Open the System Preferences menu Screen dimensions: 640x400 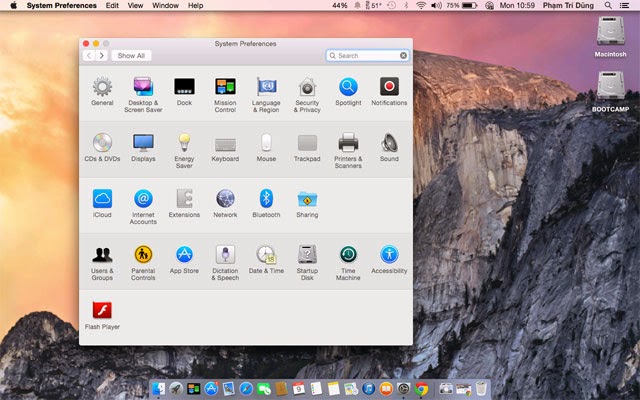pyautogui.click(x=62, y=5)
